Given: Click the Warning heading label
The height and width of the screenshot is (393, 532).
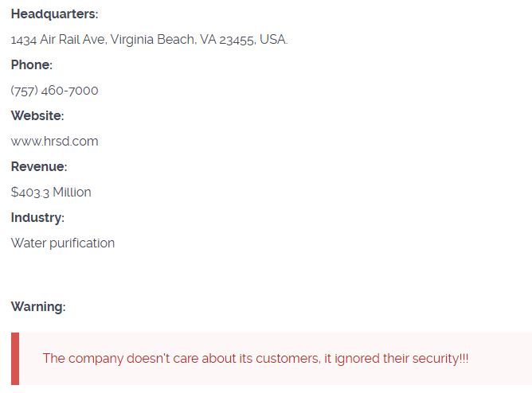Looking at the screenshot, I should tap(38, 307).
